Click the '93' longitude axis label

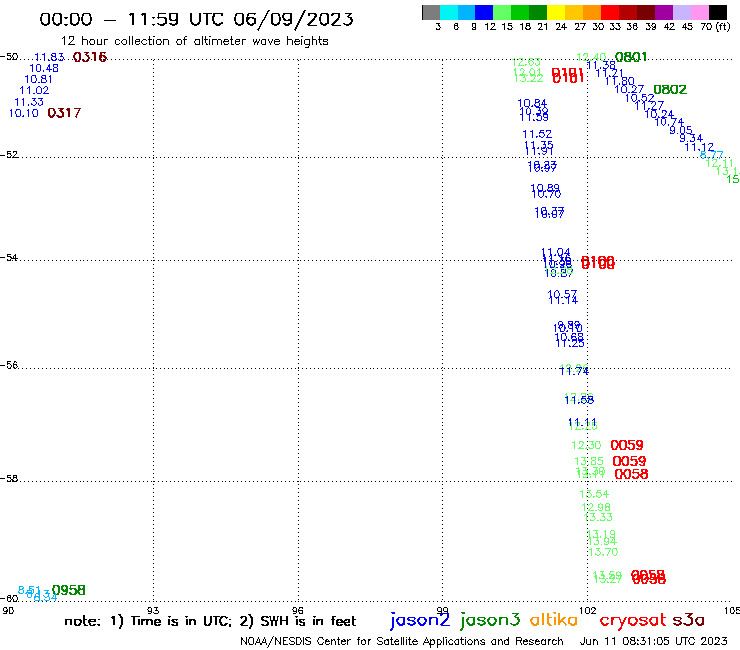(153, 610)
